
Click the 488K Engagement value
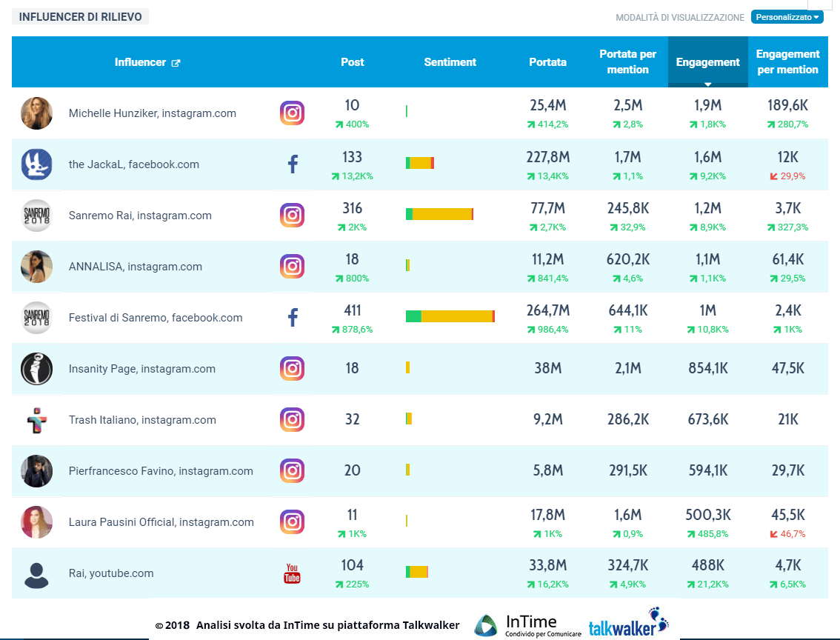coord(707,565)
